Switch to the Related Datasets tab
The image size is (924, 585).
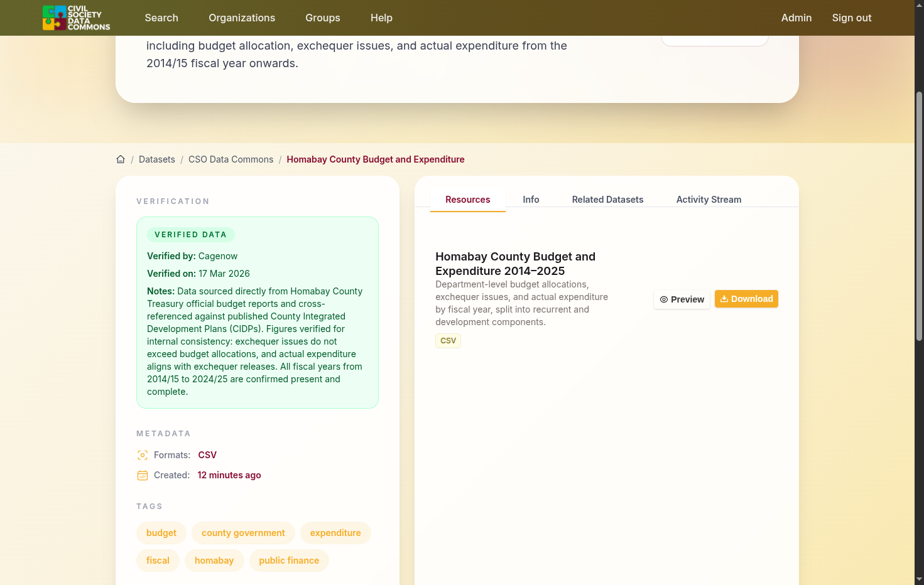pyautogui.click(x=607, y=200)
